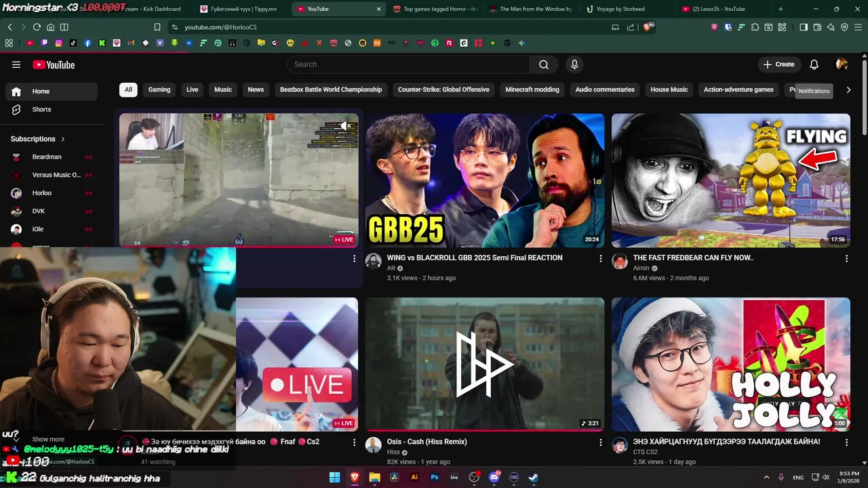Screen dimensions: 868x488
Task: Toggle the browser sidebar panel button
Action: coord(804,27)
